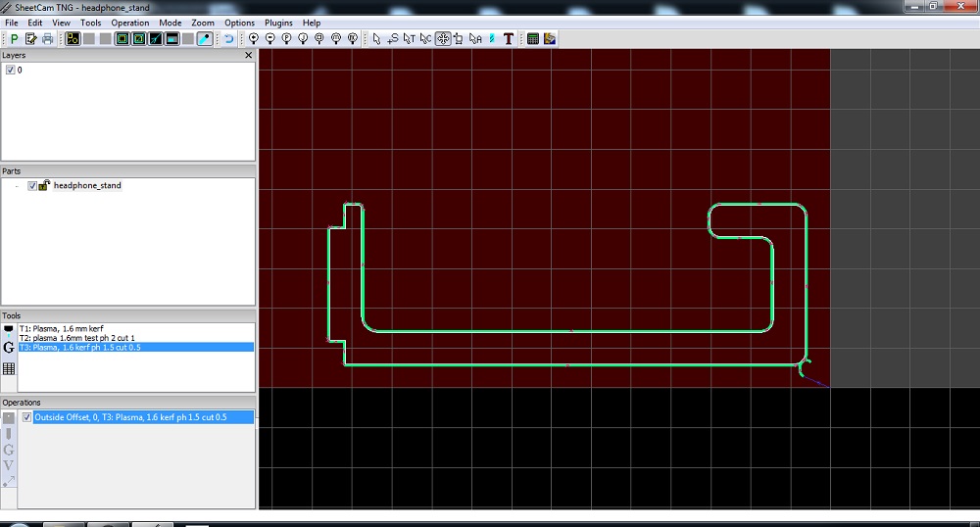Viewport: 980px width, 527px height.
Task: Toggle the headphone_stand part checkbox
Action: pyautogui.click(x=32, y=185)
